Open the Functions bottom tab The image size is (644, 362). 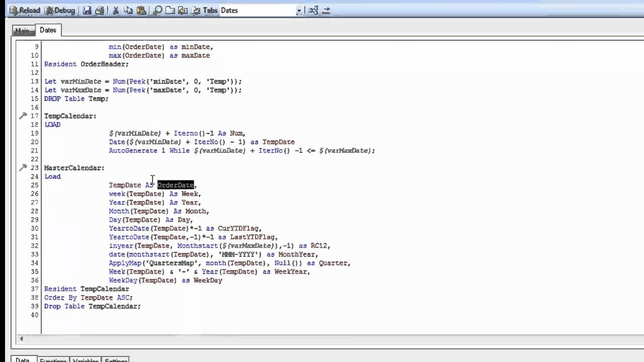(53, 360)
